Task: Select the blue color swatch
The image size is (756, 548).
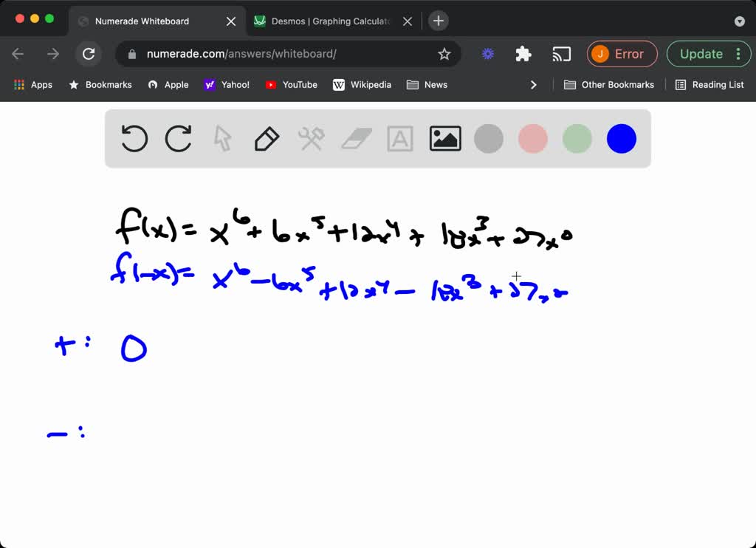Action: click(x=621, y=138)
